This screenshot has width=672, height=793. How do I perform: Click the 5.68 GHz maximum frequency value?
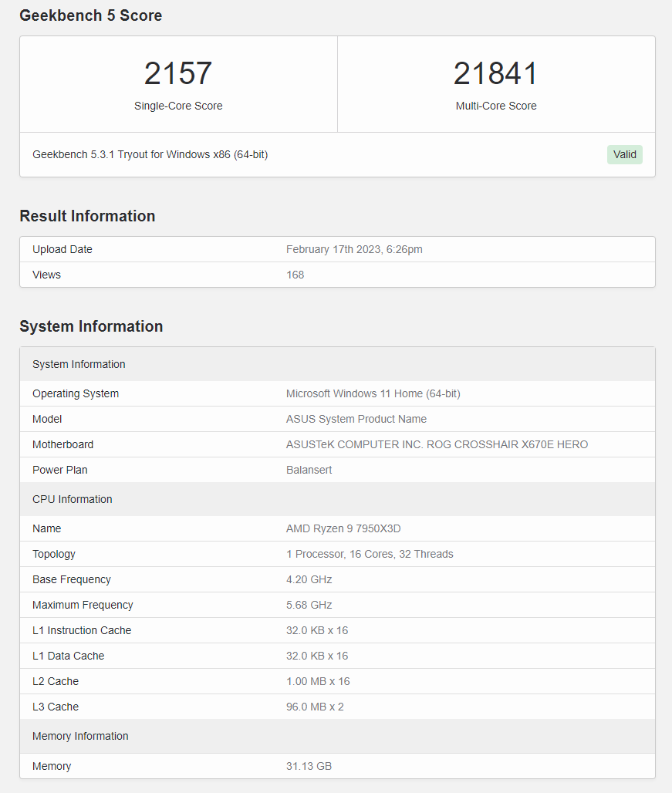(309, 605)
